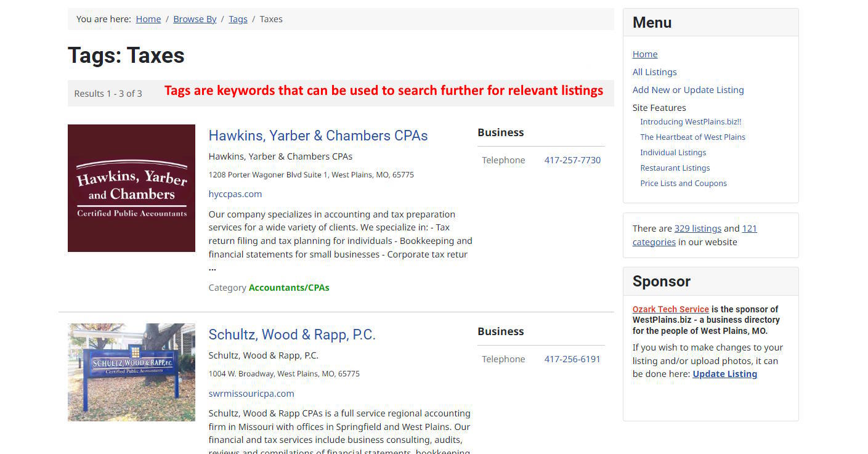Select the Accountants/CPAs category link
Screen dimensions: 868x454
(x=289, y=288)
